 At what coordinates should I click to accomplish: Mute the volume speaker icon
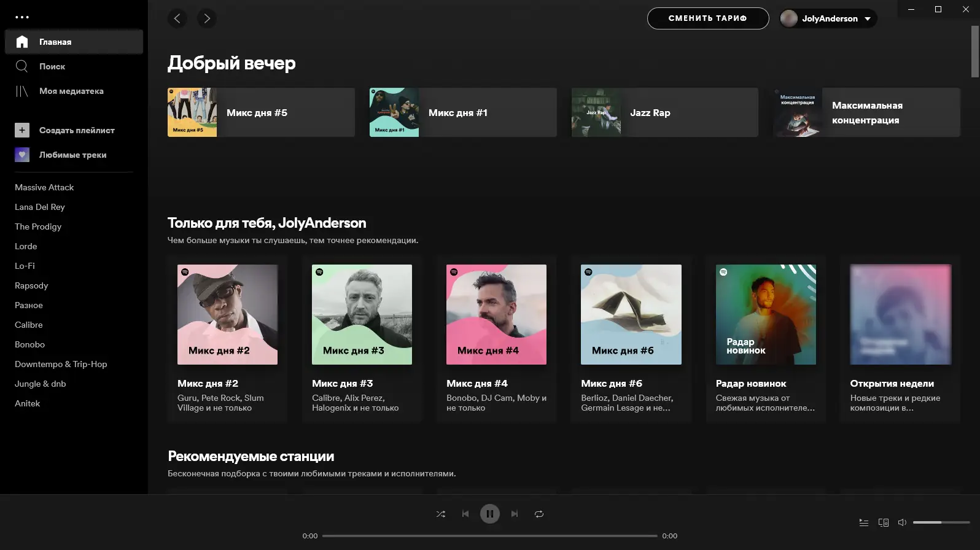(902, 522)
